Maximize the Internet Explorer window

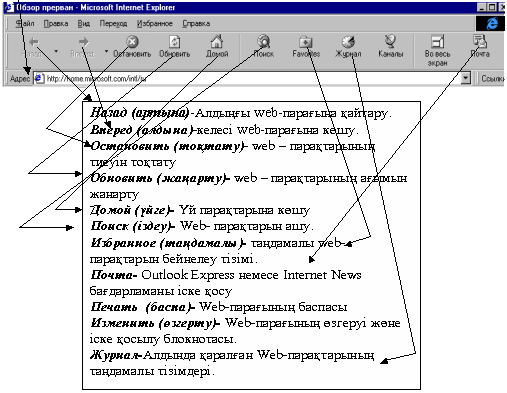click(492, 7)
